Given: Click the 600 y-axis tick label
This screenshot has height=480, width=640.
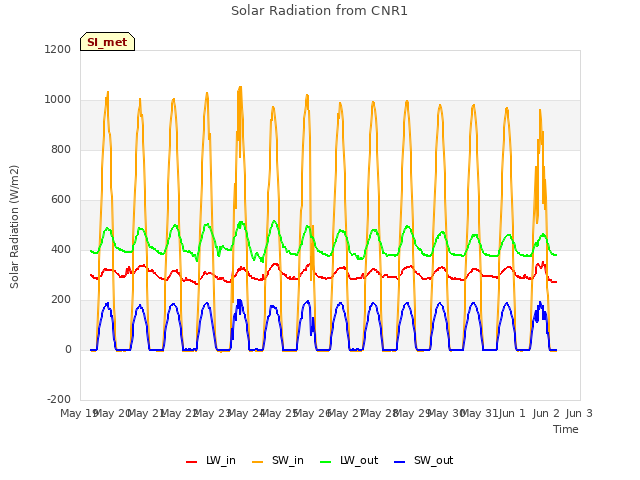Looking at the screenshot, I should [61, 200].
